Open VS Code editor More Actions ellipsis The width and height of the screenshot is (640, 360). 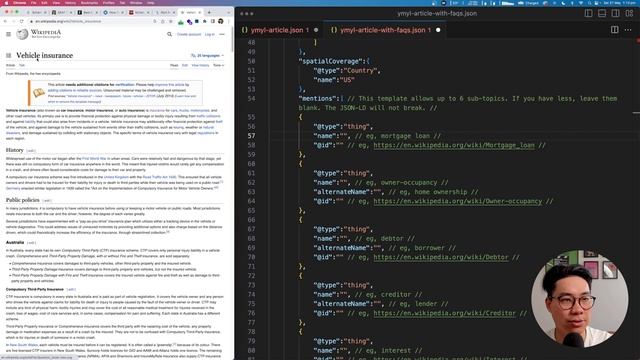click(x=628, y=30)
